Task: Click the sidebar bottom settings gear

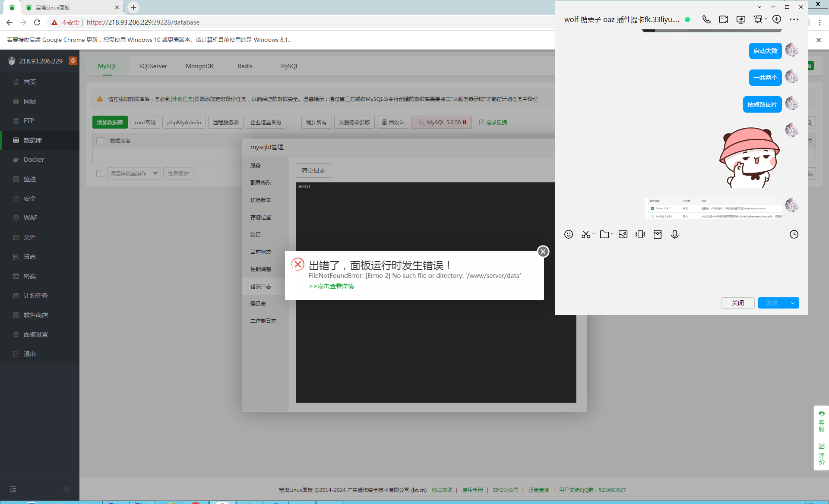Action: [66, 489]
